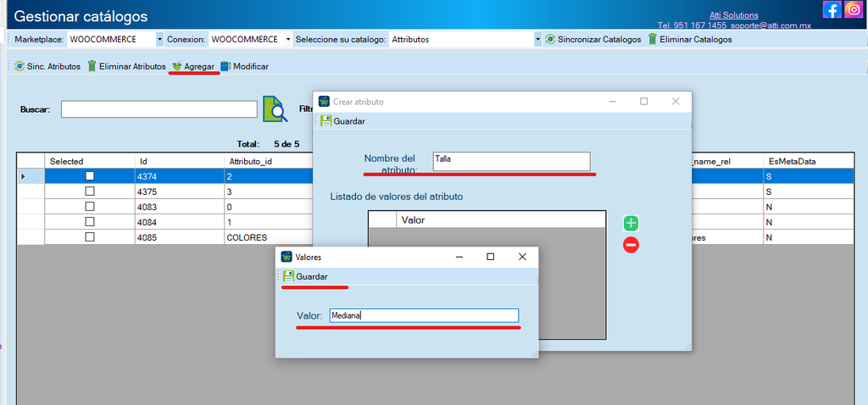Check the Selected box for Id 4084
This screenshot has height=405, width=868.
click(90, 221)
